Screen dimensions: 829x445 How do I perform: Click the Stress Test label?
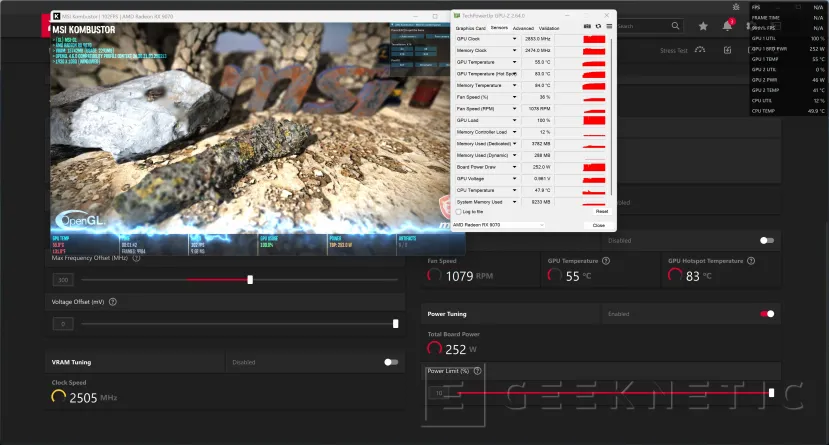674,51
